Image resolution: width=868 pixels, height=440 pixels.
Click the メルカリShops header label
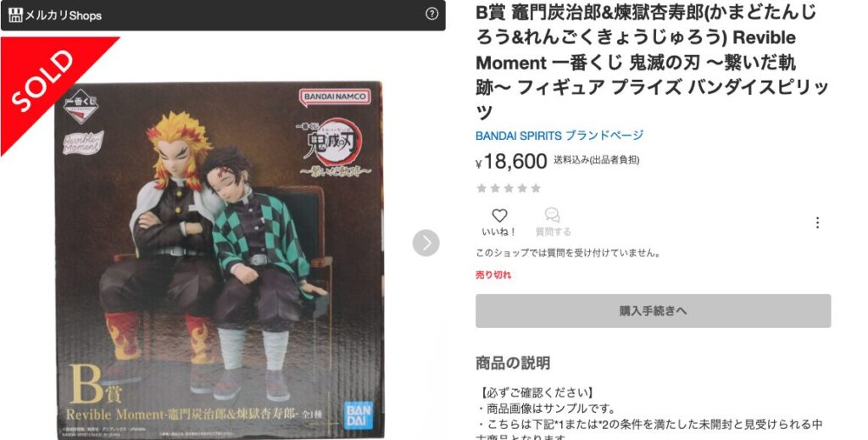click(63, 15)
